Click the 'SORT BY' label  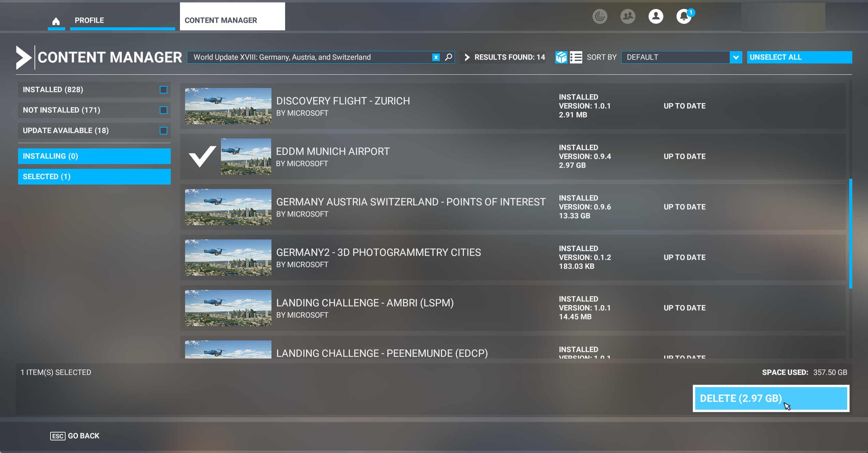pos(602,57)
